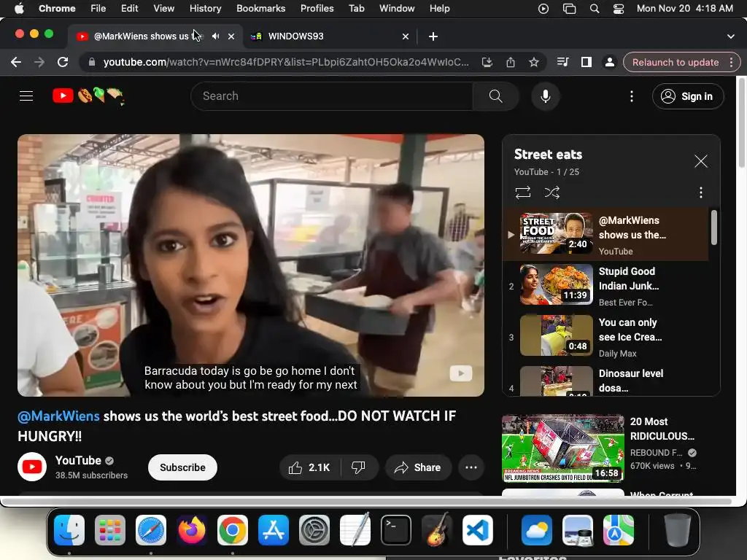Click the @MarkWiens mention link in title
This screenshot has width=747, height=560.
[x=58, y=416]
